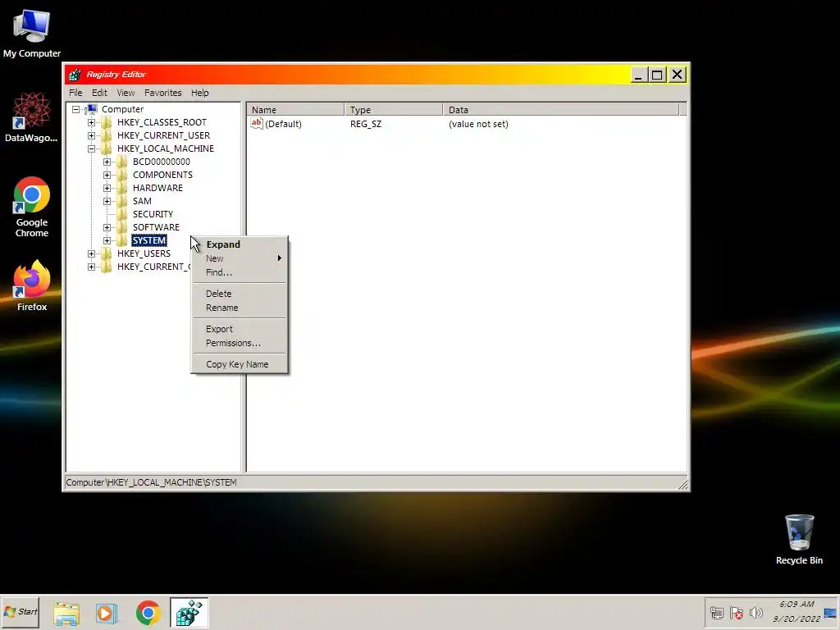Open My Computer desktop icon

pyautogui.click(x=32, y=33)
